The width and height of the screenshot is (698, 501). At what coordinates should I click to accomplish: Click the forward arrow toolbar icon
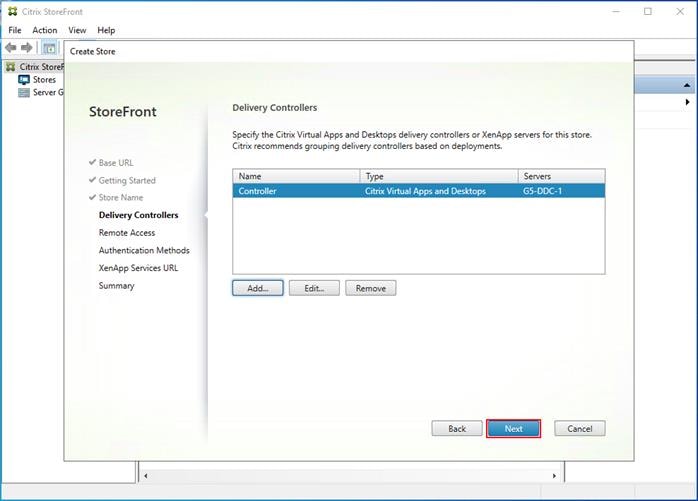26,47
